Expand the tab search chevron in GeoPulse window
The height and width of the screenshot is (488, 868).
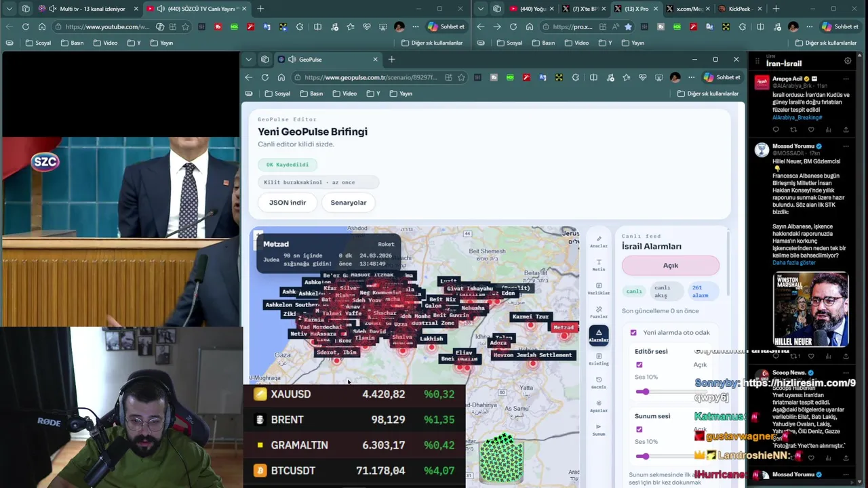pyautogui.click(x=249, y=60)
